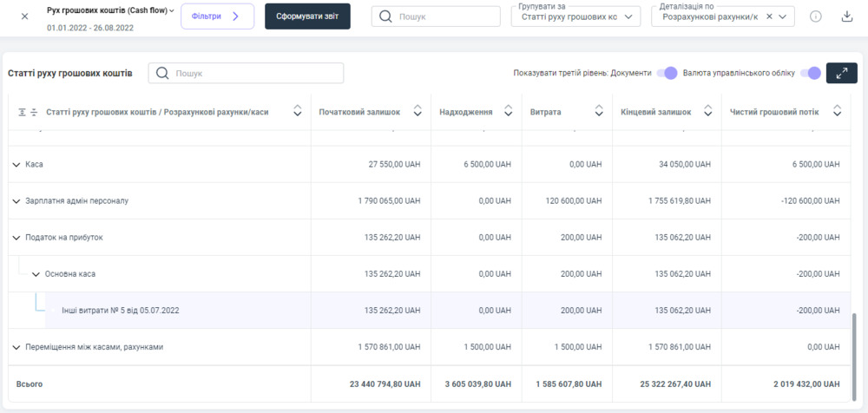Click the download report icon

[x=846, y=16]
